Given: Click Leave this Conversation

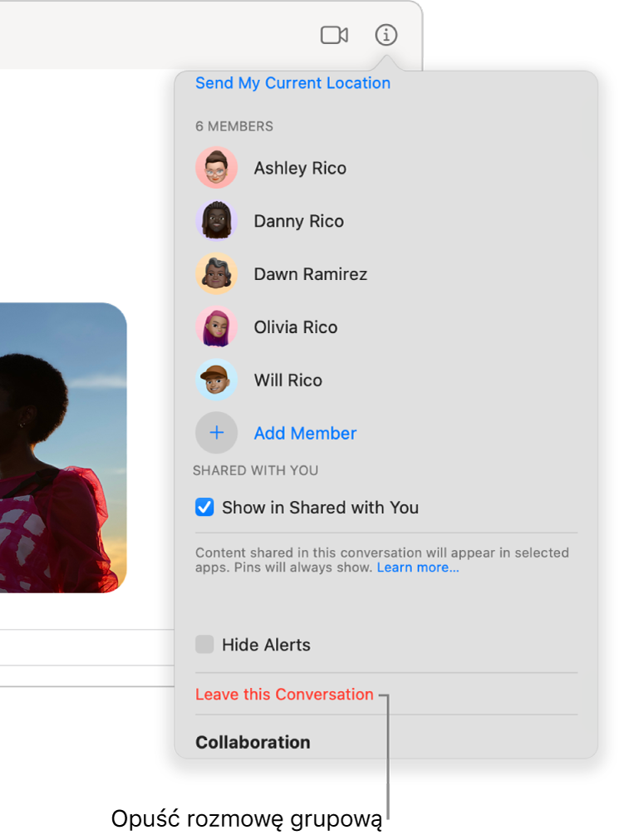Looking at the screenshot, I should click(284, 695).
